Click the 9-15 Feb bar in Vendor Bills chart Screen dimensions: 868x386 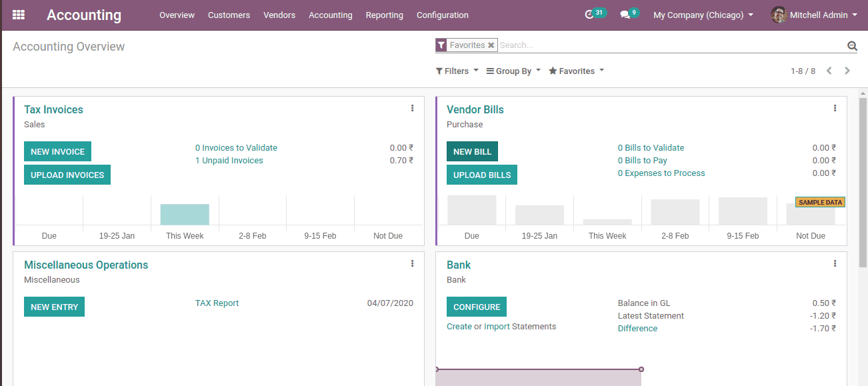coord(743,211)
